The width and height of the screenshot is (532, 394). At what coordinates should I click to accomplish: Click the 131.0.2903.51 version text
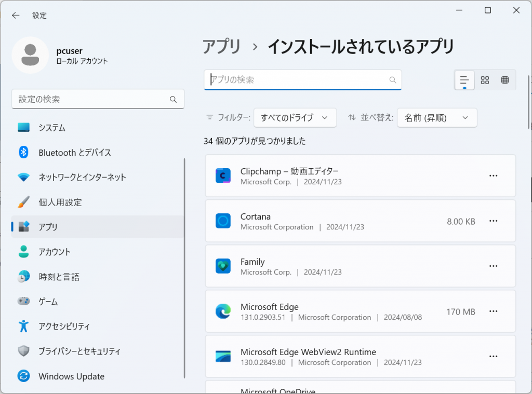pos(263,317)
